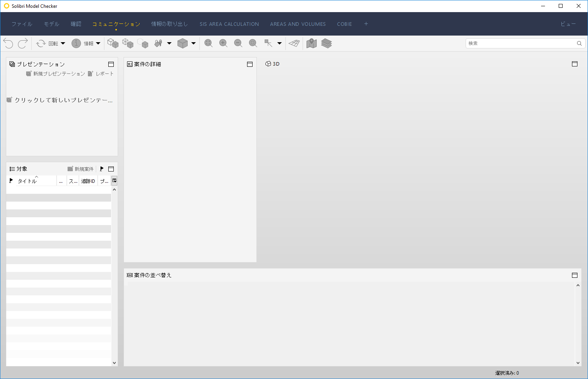Click 対象 list scrollbar down arrow
Screen dimensions: 588x379
click(x=115, y=363)
